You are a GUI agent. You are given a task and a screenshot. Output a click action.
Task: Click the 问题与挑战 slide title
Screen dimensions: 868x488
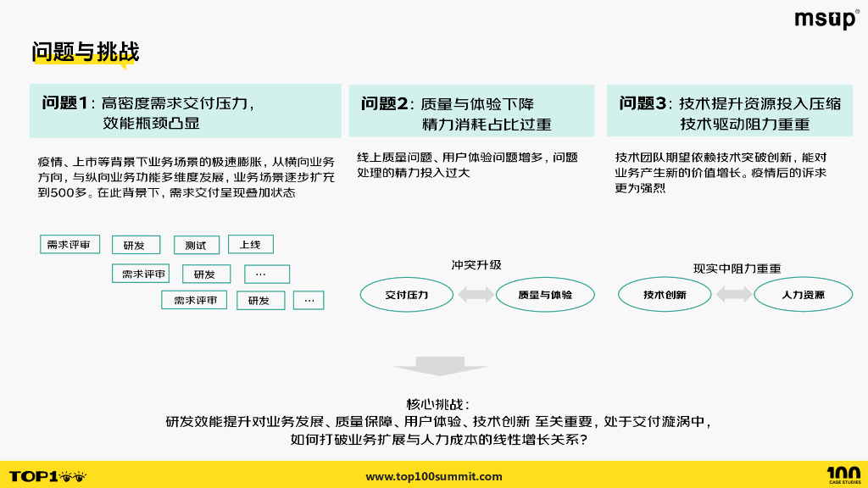tap(84, 51)
